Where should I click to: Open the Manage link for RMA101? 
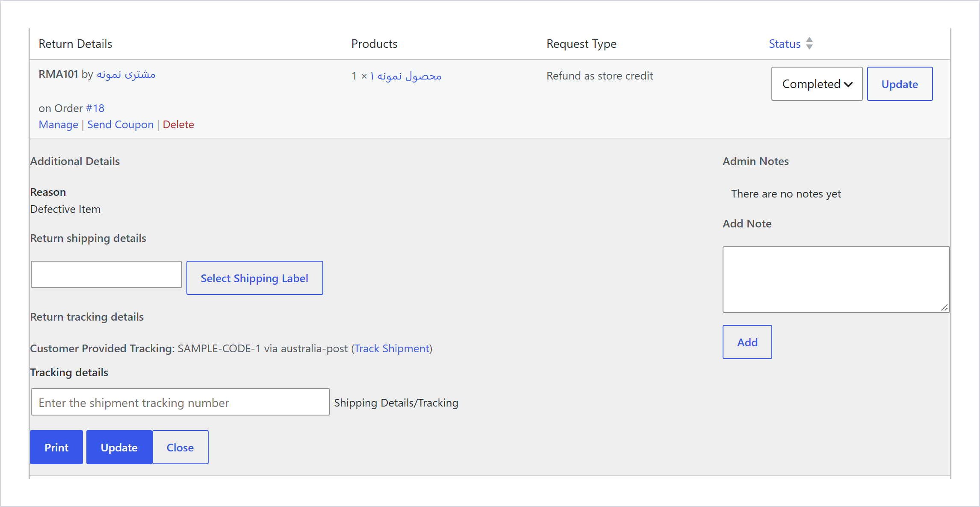(59, 124)
